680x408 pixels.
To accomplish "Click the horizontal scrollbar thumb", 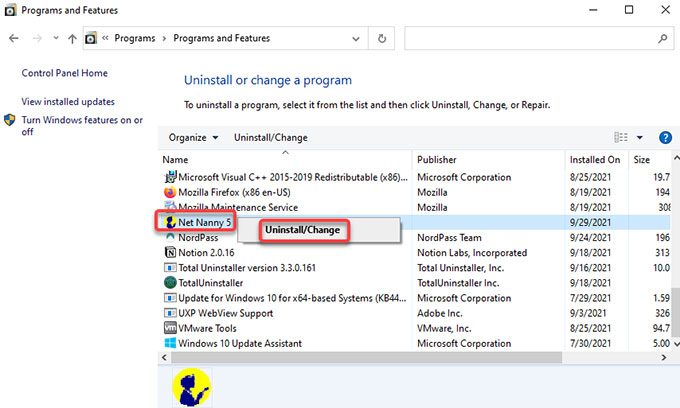I will [x=366, y=358].
